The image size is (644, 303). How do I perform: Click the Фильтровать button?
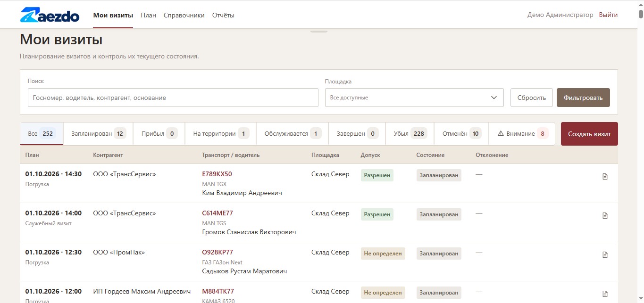point(583,98)
